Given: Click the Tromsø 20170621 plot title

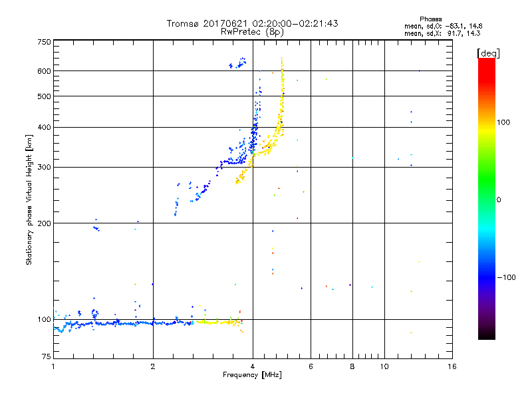Looking at the screenshot, I should click(x=252, y=23).
